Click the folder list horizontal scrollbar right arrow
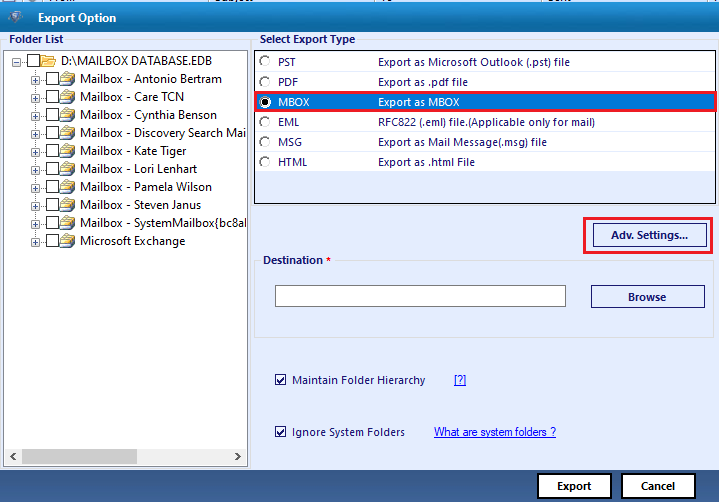This screenshot has width=719, height=503. pos(238,456)
